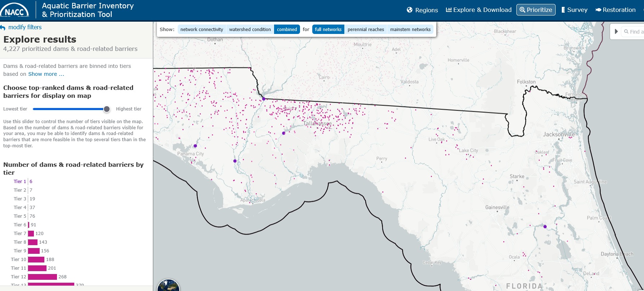Viewport: 644px width, 291px height.
Task: Click the Tier 9 bar showing 156
Action: [34, 251]
